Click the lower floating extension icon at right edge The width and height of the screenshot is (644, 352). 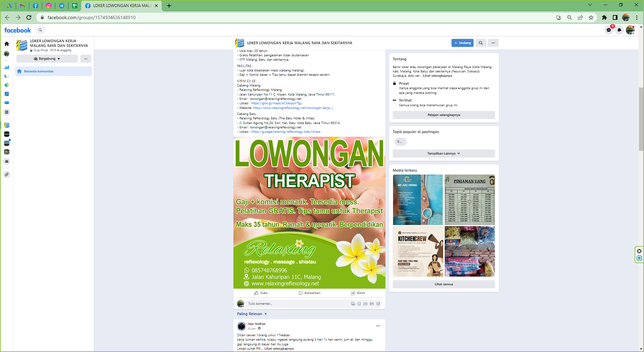tap(639, 258)
